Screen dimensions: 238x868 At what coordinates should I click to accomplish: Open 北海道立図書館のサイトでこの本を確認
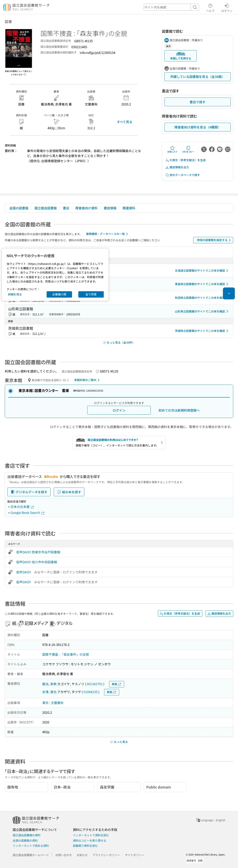201,271
